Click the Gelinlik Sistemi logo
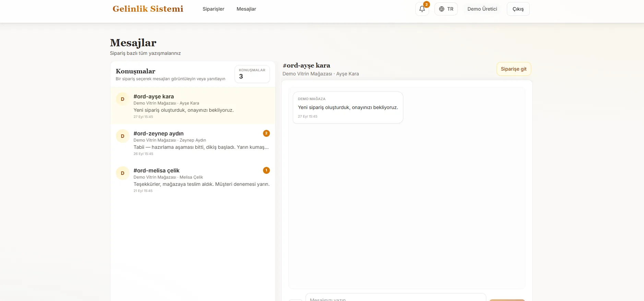Viewport: 644px width, 301px height. point(148,9)
